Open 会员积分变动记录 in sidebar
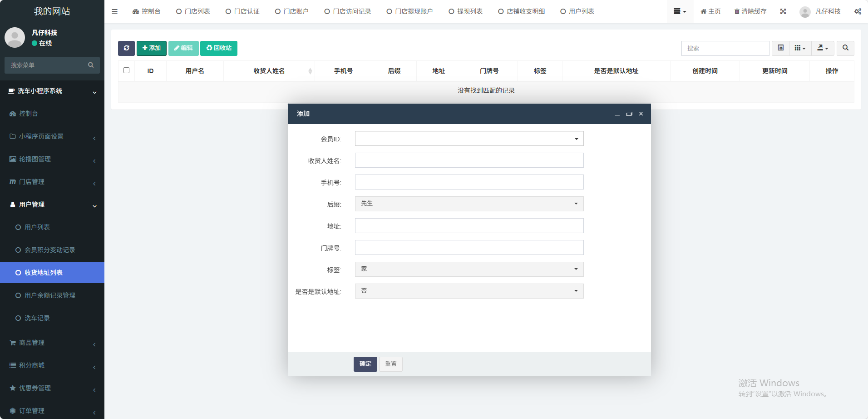Image resolution: width=868 pixels, height=419 pixels. [49, 250]
